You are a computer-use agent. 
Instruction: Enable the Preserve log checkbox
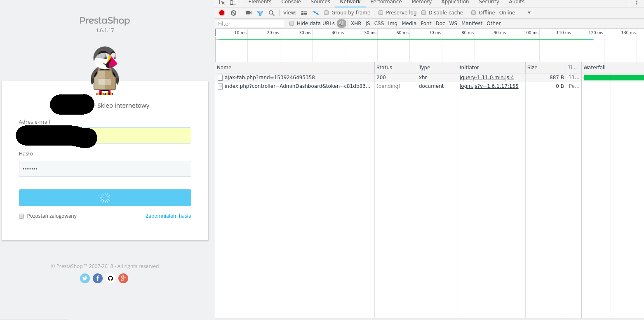coord(381,13)
